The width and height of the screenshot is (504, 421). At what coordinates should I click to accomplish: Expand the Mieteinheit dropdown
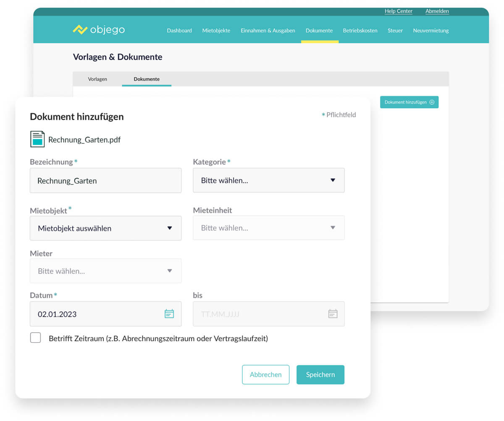click(x=269, y=228)
